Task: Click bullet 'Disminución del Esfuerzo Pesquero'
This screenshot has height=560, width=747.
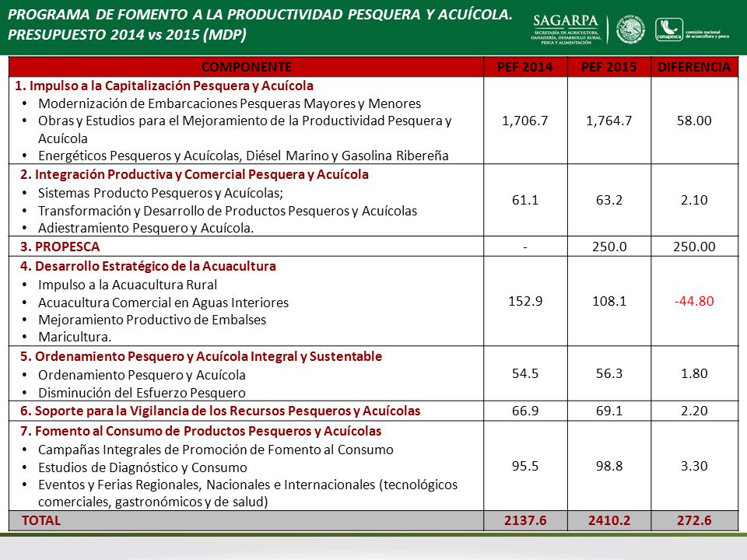Action: (x=142, y=393)
